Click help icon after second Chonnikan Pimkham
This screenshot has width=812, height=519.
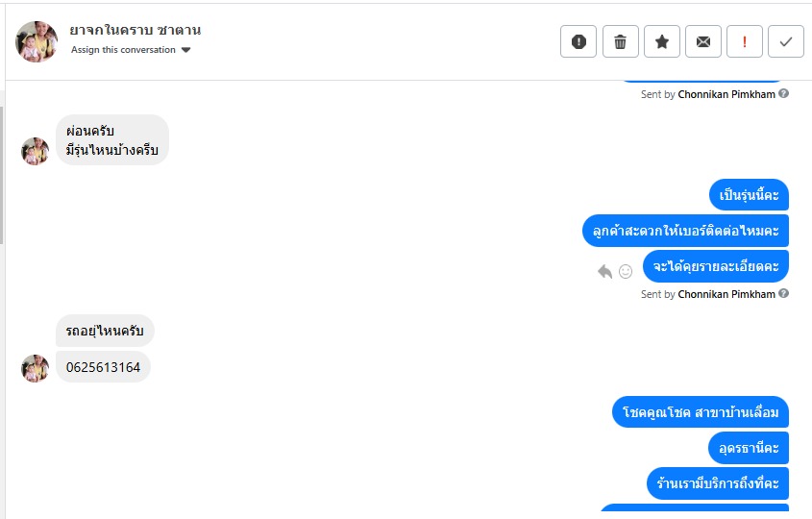(x=784, y=294)
